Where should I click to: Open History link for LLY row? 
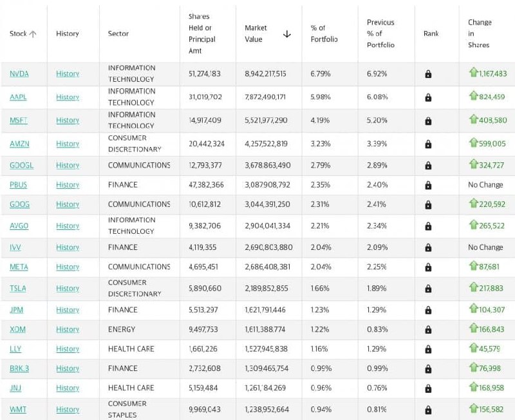pyautogui.click(x=68, y=349)
